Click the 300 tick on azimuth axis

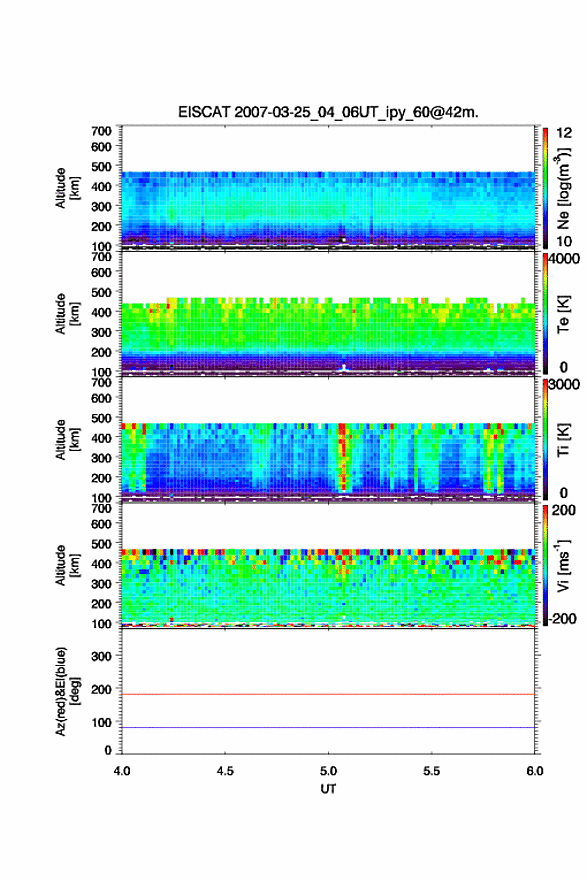102,656
